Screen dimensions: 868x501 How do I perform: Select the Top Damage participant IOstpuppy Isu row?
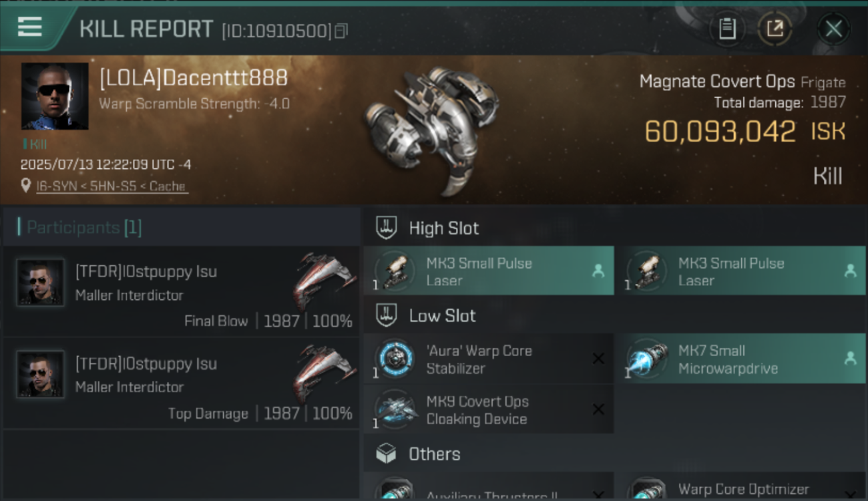(x=181, y=383)
